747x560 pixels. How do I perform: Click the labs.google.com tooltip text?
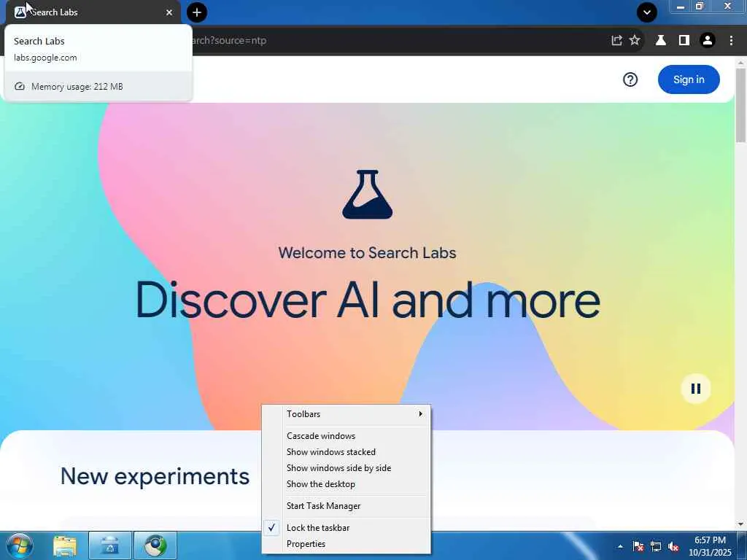(45, 58)
